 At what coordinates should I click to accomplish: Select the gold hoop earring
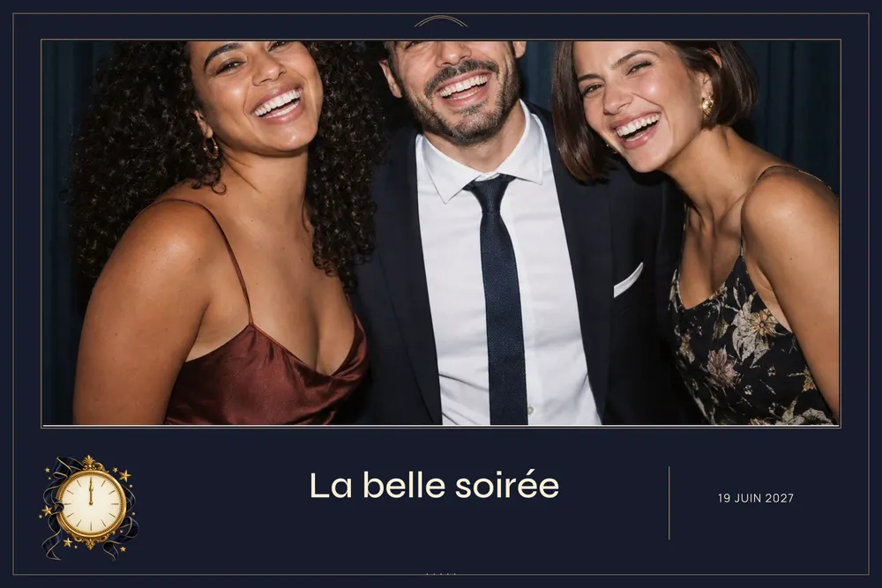[211, 146]
